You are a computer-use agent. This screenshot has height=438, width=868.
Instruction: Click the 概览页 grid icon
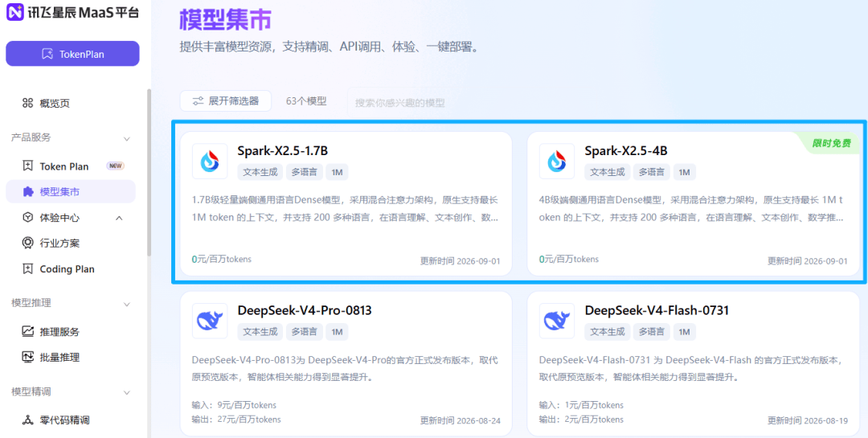coord(27,103)
